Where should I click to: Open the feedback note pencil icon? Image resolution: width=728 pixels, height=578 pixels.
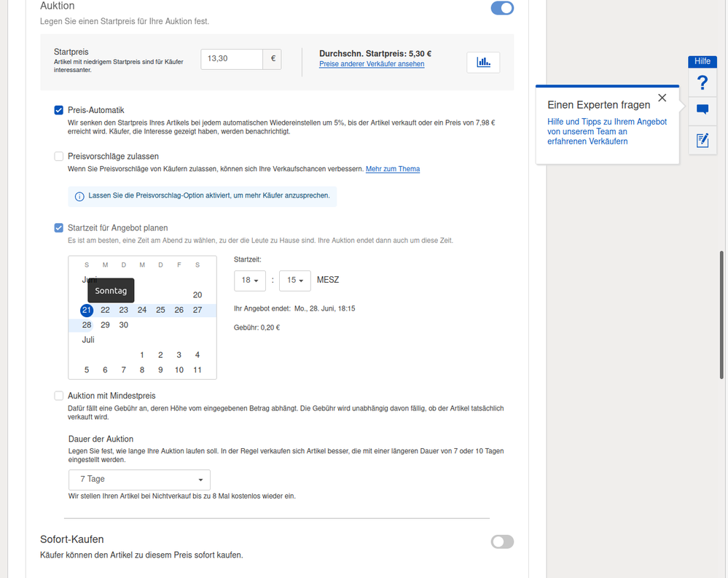point(702,140)
